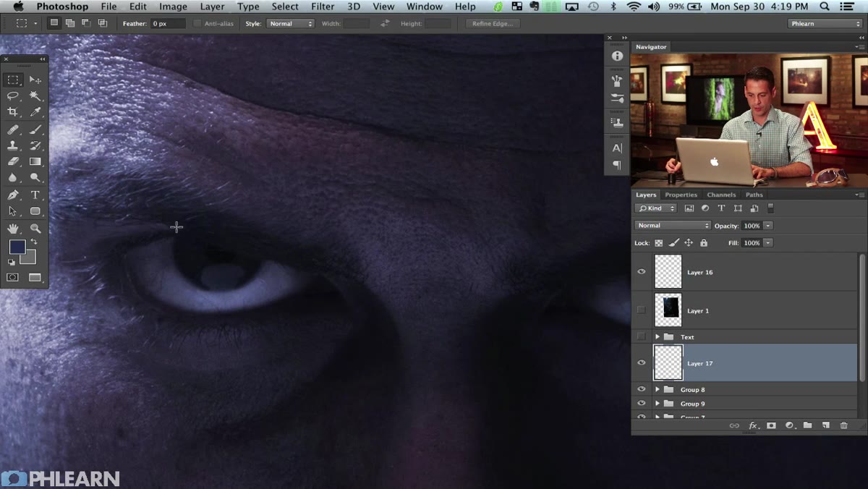Select the History Brush tool
Screen dimensions: 868x489
[x=35, y=145]
